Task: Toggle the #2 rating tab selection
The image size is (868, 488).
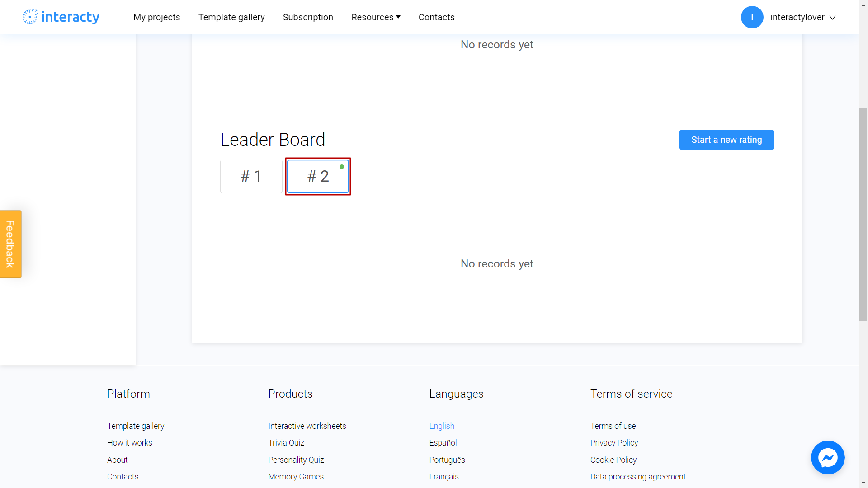Action: click(318, 176)
